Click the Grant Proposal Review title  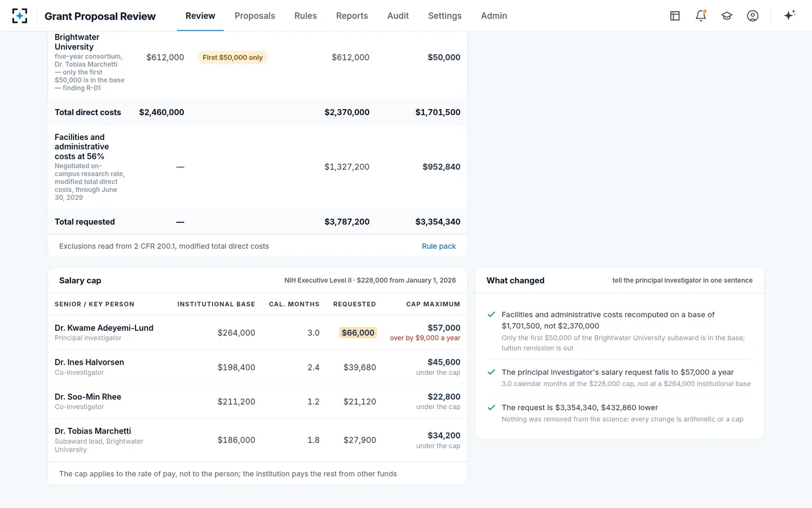(x=100, y=16)
